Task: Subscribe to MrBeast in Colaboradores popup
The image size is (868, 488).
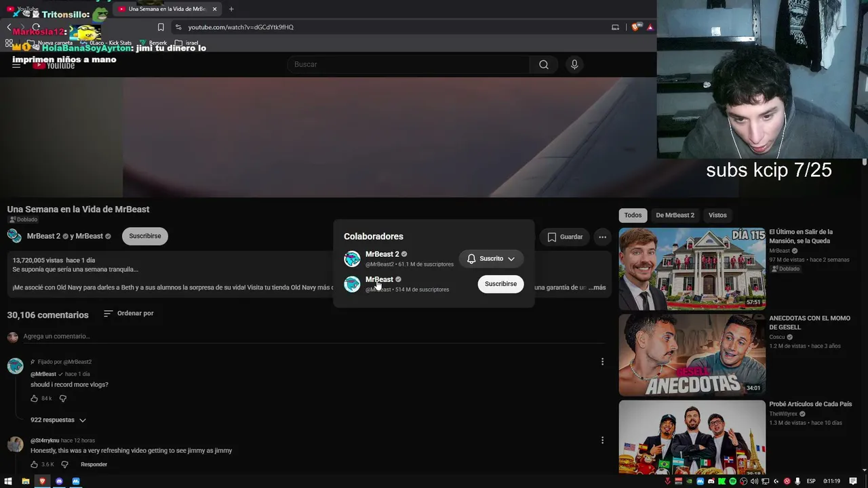Action: pyautogui.click(x=500, y=284)
